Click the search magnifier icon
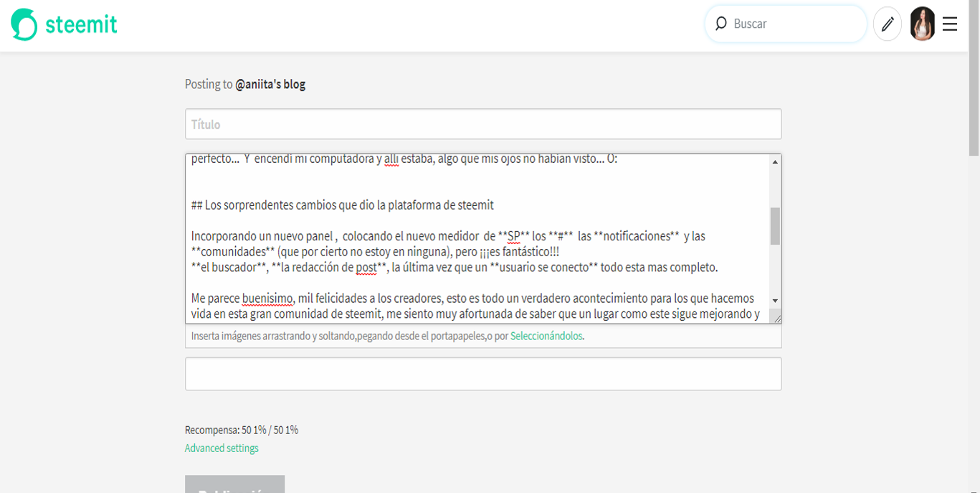980x493 pixels. tap(721, 24)
